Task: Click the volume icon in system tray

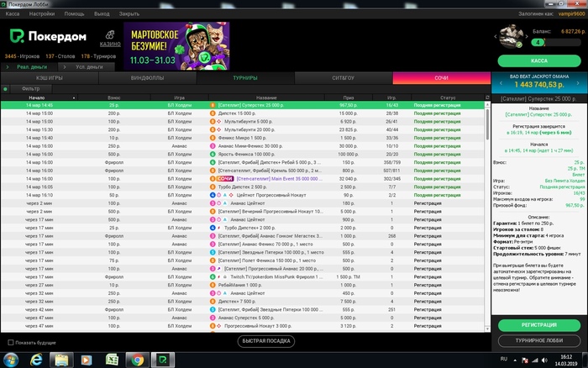Action: click(544, 360)
